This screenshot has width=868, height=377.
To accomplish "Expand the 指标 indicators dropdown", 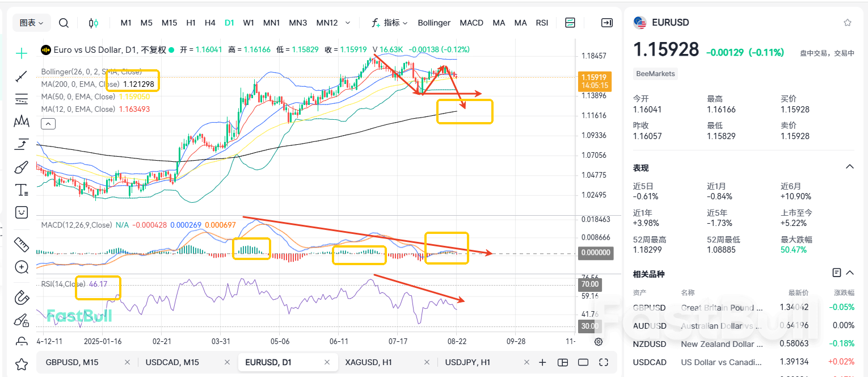I will 390,23.
